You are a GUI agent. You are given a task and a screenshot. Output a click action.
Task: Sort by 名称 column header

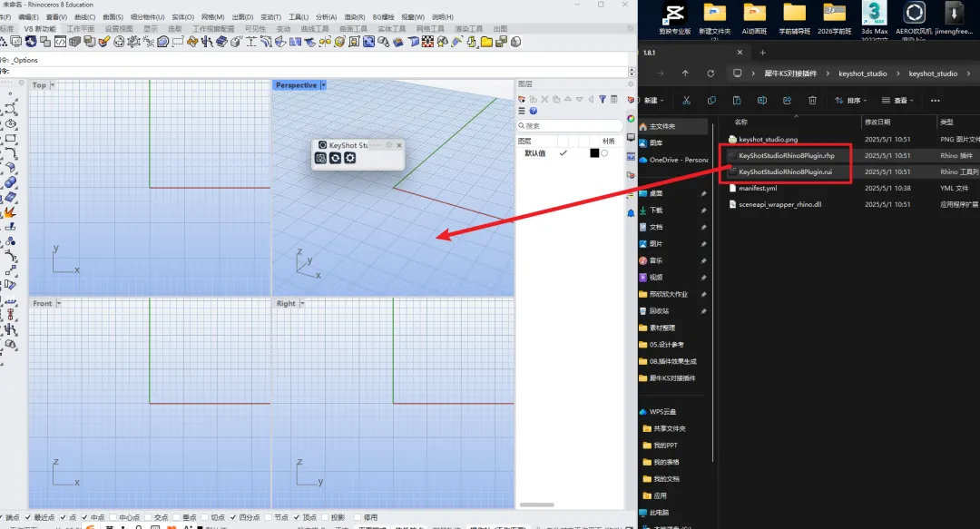pyautogui.click(x=741, y=122)
